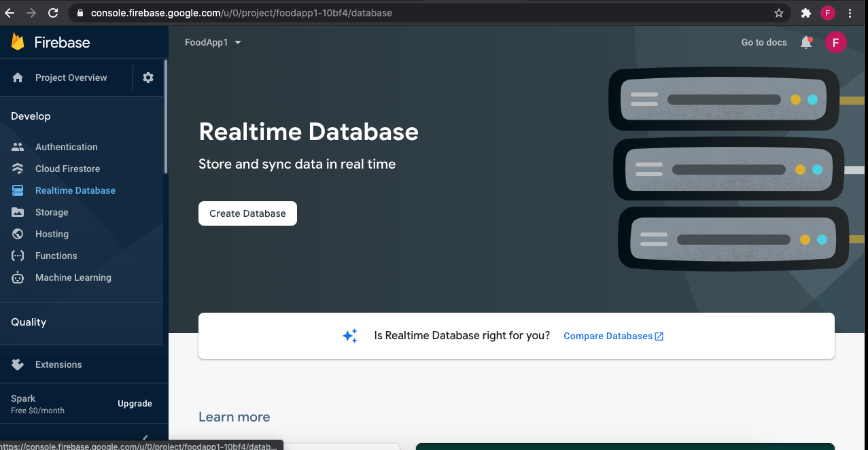This screenshot has width=868, height=450.
Task: Collapse the sidebar with the chevron
Action: (x=145, y=438)
